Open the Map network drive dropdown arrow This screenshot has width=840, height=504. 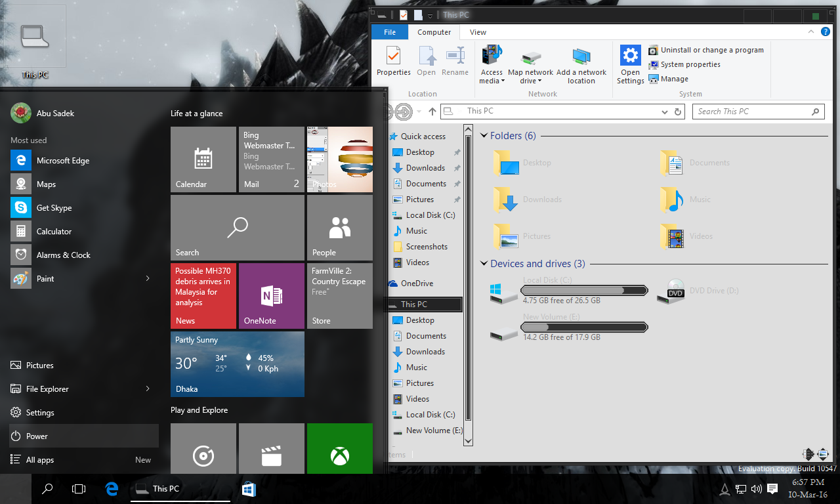coord(540,81)
